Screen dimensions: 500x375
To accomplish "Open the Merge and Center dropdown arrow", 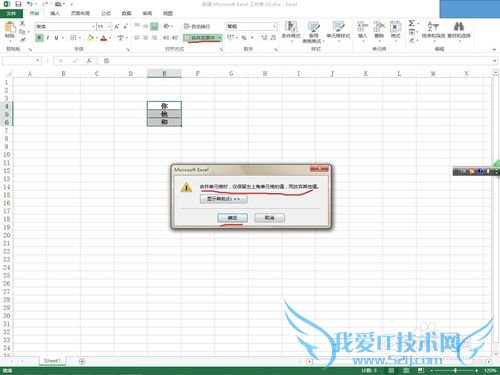I will pos(220,38).
